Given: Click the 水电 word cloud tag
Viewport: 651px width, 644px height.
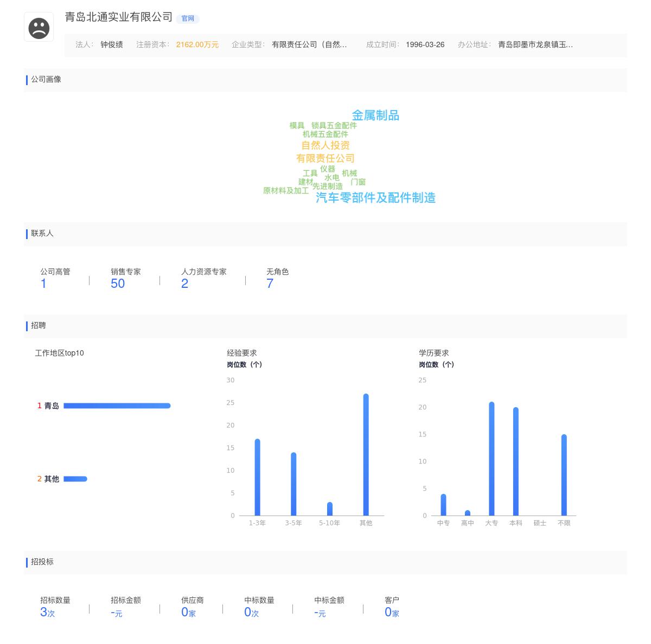Looking at the screenshot, I should click(332, 178).
